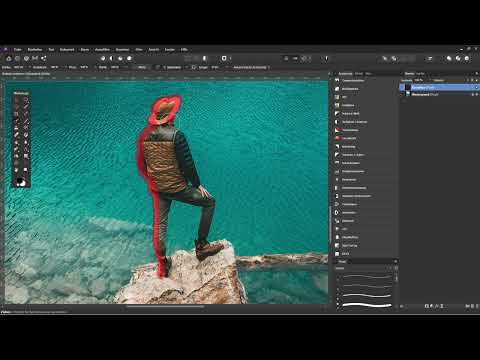Switch to the Liquify Persona icon

[17, 58]
